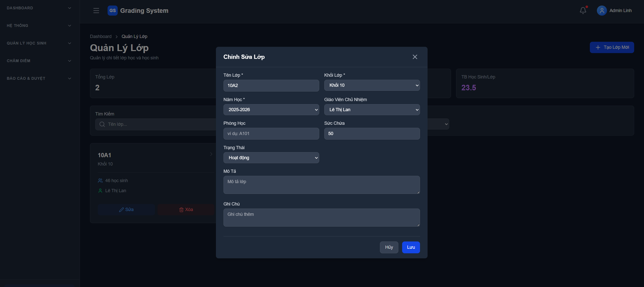Open notifications bell icon
Viewport: 644px width, 287px height.
tap(583, 11)
